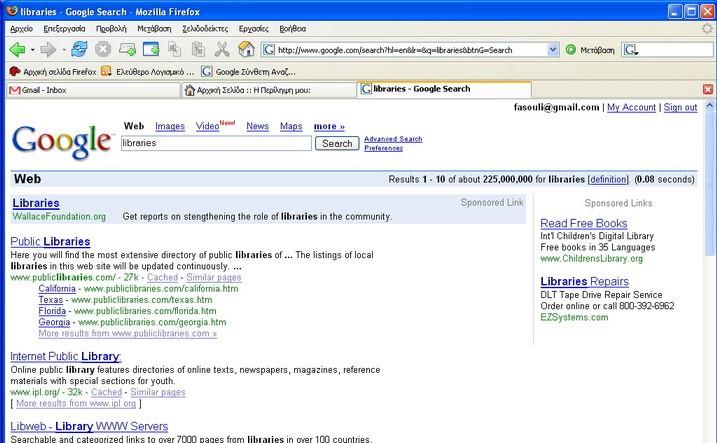Open the Texas sublink
Image resolution: width=717 pixels, height=443 pixels.
point(50,300)
